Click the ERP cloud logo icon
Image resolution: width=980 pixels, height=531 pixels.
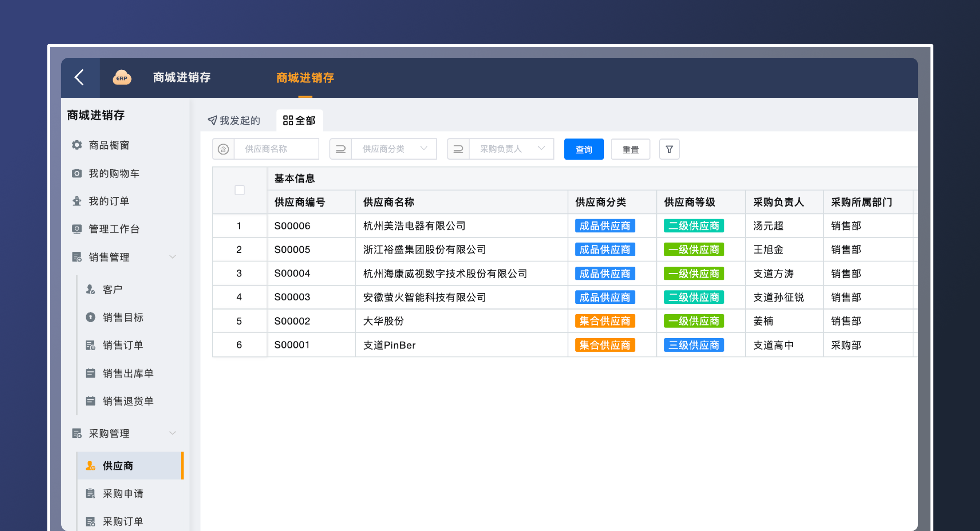[x=122, y=77]
